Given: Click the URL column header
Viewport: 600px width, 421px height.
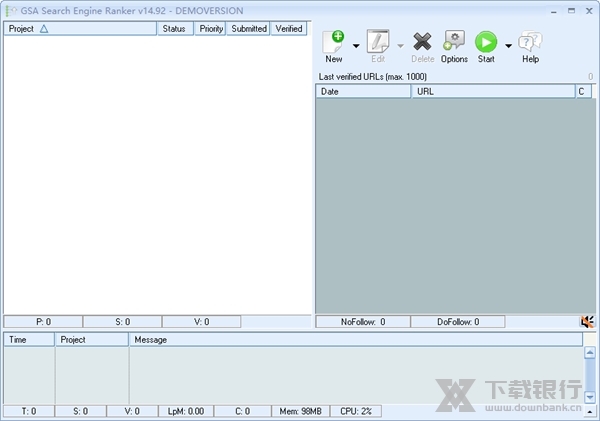Looking at the screenshot, I should click(493, 91).
